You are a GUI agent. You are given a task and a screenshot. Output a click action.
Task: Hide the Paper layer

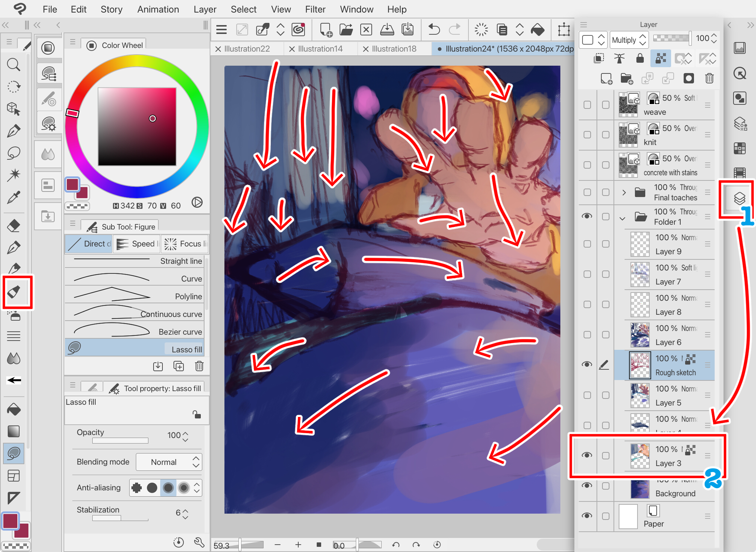[587, 515]
